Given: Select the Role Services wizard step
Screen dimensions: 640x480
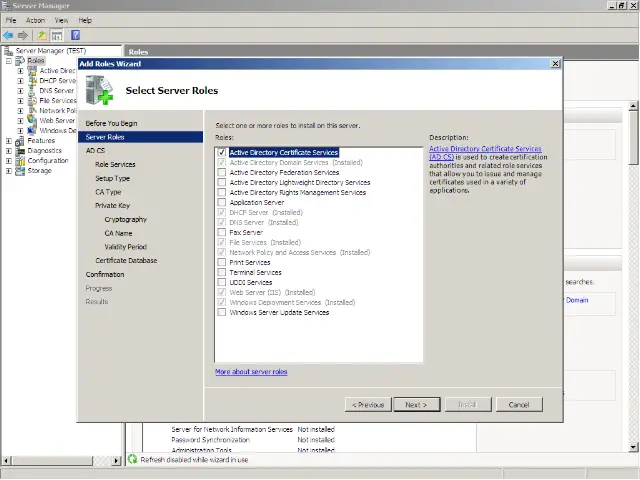Looking at the screenshot, I should point(115,164).
